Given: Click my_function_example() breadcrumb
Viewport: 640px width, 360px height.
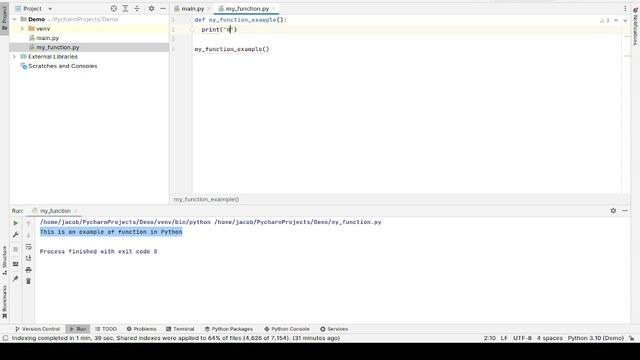Looking at the screenshot, I should [207, 200].
